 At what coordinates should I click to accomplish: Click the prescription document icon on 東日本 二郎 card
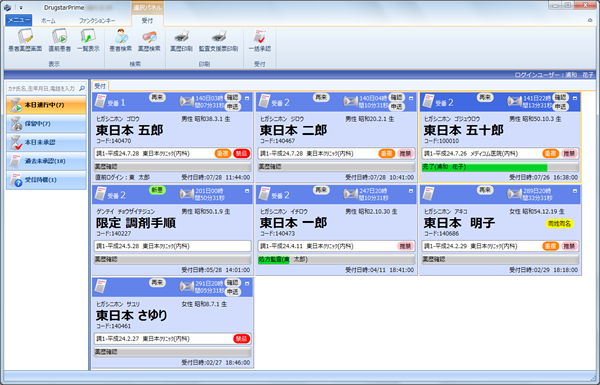(x=264, y=101)
